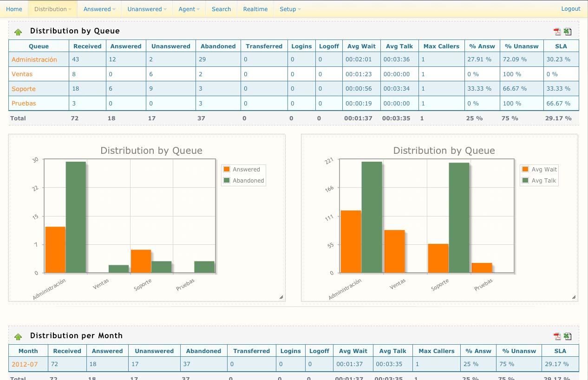Sort queue table by Received column

click(87, 46)
